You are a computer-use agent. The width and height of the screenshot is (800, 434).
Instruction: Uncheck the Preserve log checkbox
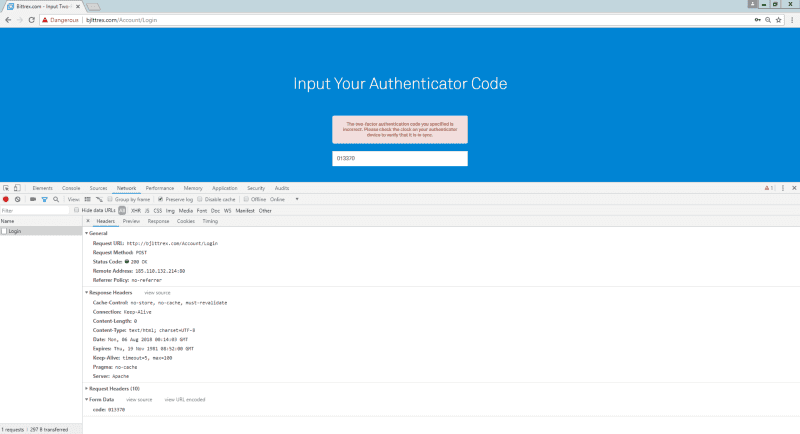point(160,199)
